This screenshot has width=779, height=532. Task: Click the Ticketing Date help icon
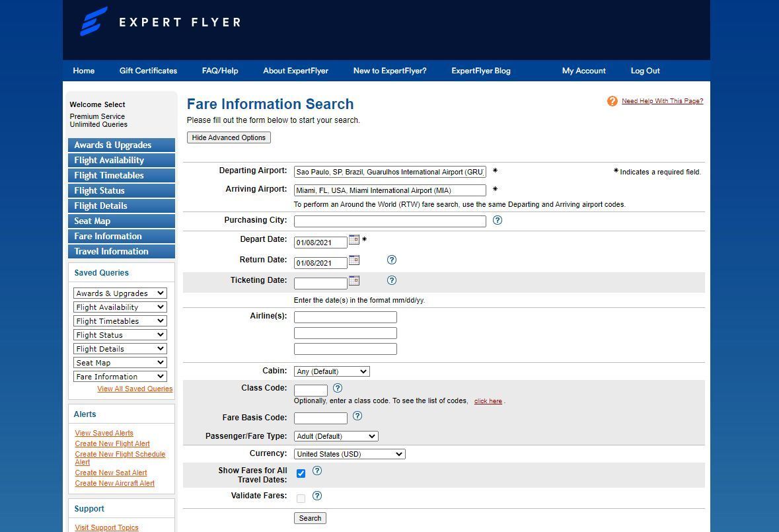[392, 280]
